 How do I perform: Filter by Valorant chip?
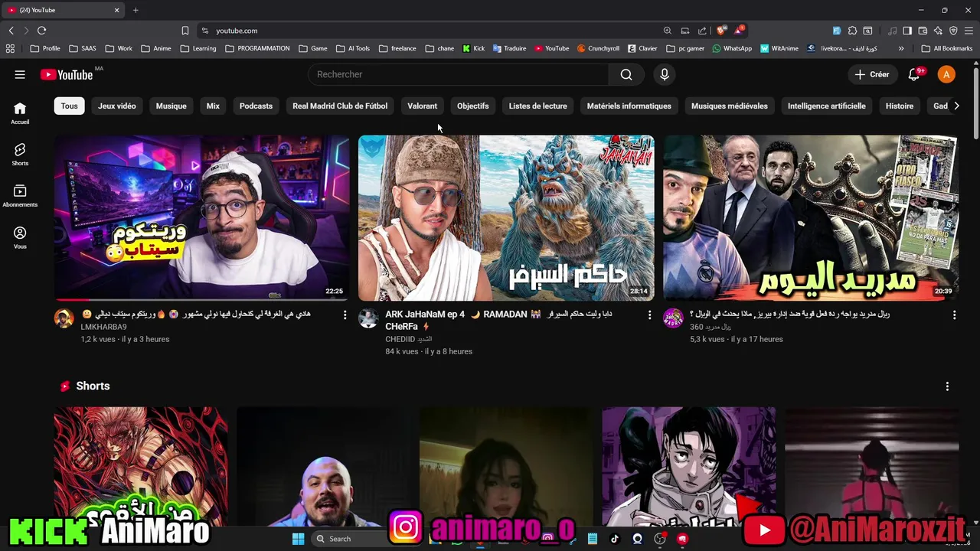pyautogui.click(x=422, y=106)
